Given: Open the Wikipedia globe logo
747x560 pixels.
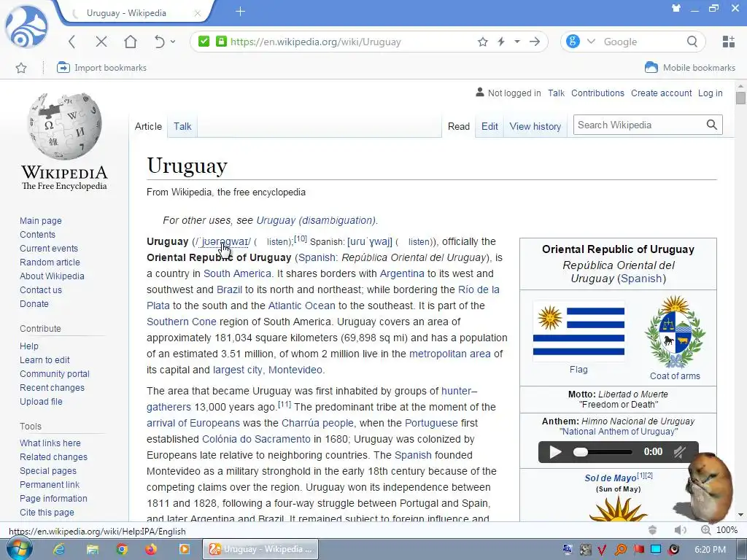Looking at the screenshot, I should 64,141.
